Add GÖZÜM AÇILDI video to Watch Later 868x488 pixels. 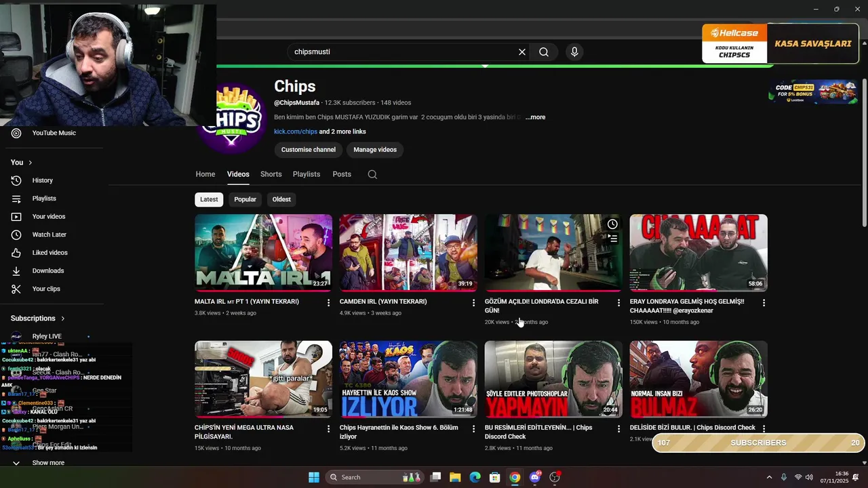(x=612, y=224)
